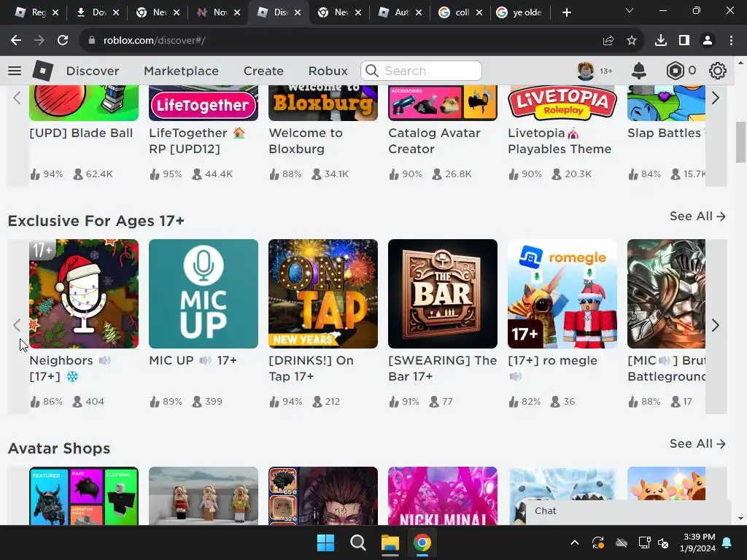
Task: Open the user avatar profile picture
Action: [x=586, y=71]
